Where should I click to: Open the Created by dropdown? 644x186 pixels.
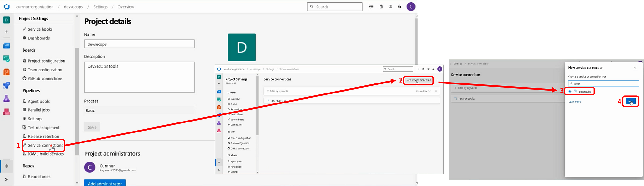click(423, 91)
